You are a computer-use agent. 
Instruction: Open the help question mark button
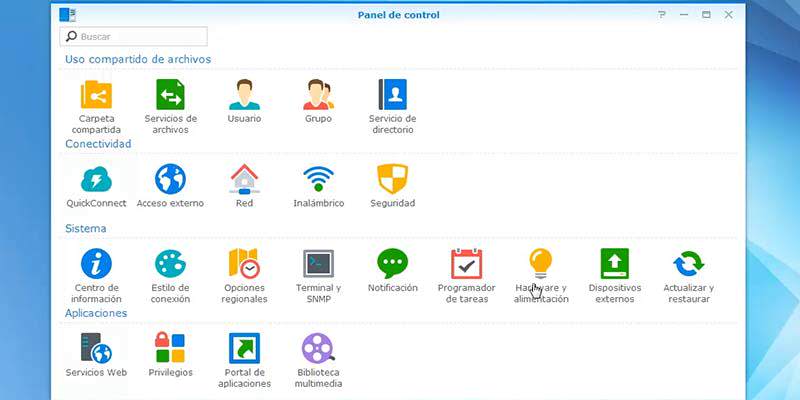tap(662, 15)
